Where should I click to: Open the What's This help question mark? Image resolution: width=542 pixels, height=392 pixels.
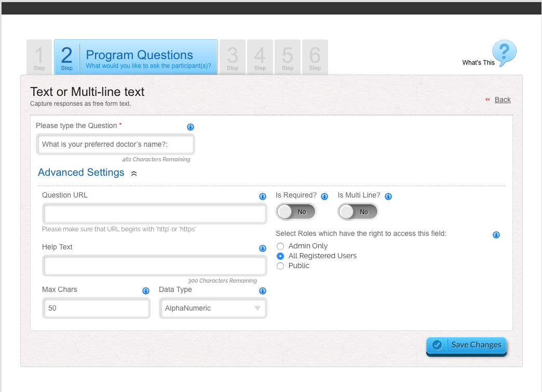point(502,53)
